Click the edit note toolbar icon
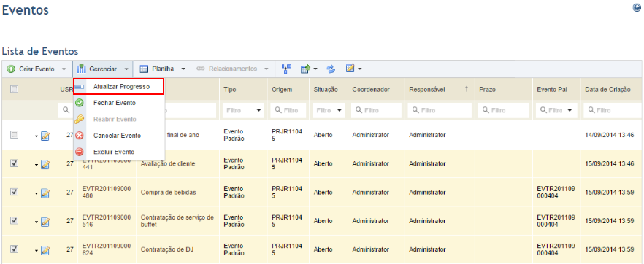This screenshot has height=264, width=644. 350,69
